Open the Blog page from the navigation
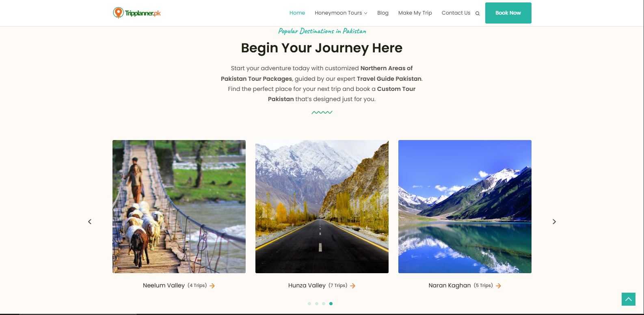The image size is (644, 315). [383, 13]
